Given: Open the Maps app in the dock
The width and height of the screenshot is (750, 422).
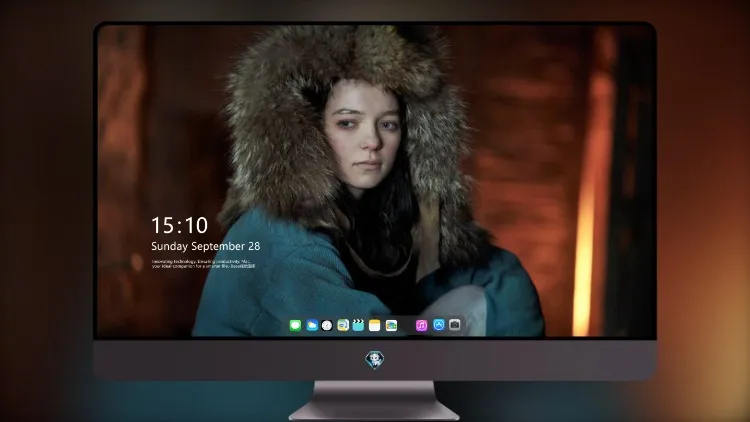Looking at the screenshot, I should click(343, 325).
